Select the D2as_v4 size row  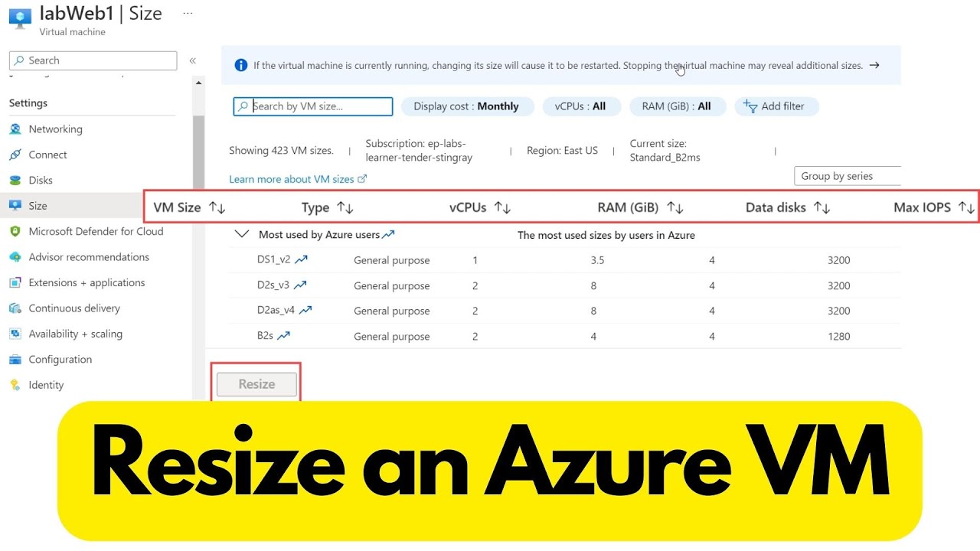(565, 311)
